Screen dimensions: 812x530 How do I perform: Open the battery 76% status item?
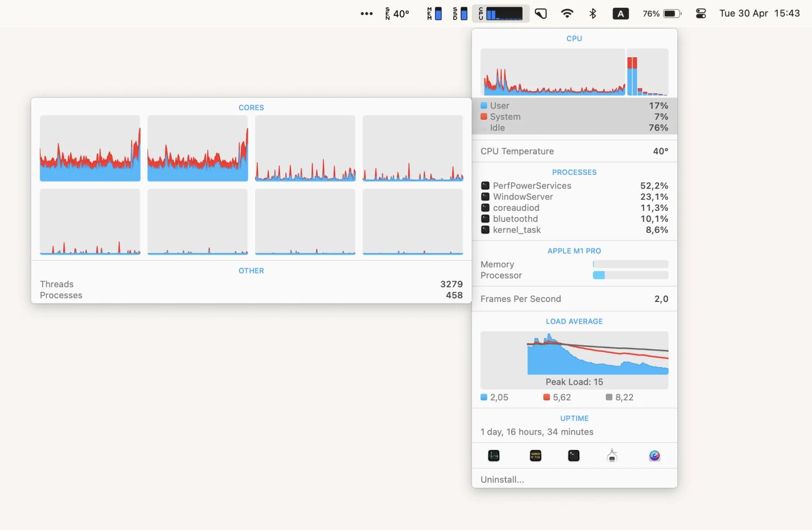(x=662, y=14)
